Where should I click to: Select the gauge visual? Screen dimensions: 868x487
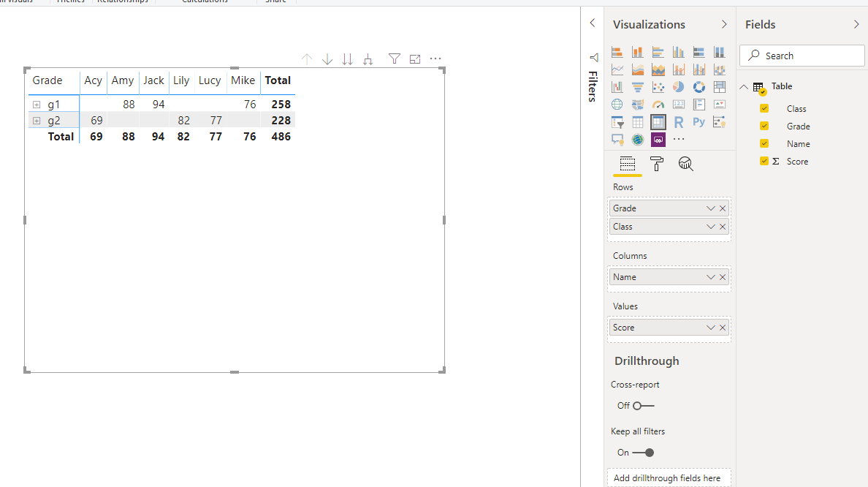click(x=658, y=105)
